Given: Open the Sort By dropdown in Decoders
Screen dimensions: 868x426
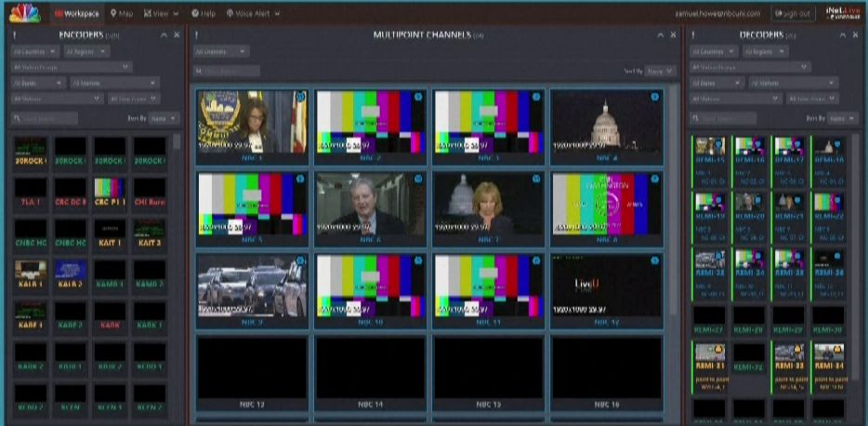Looking at the screenshot, I should pyautogui.click(x=843, y=118).
